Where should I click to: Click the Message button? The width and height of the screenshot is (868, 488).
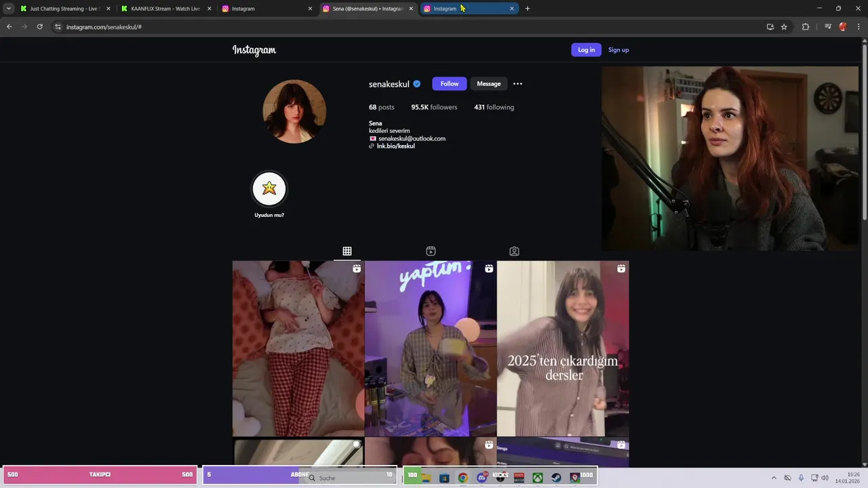point(489,84)
